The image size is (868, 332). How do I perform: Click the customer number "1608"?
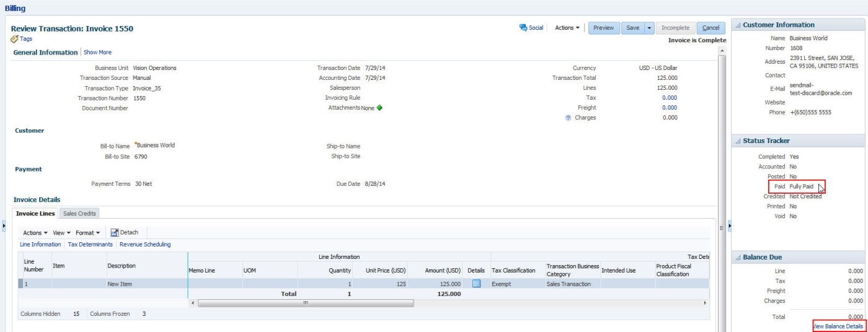(796, 48)
